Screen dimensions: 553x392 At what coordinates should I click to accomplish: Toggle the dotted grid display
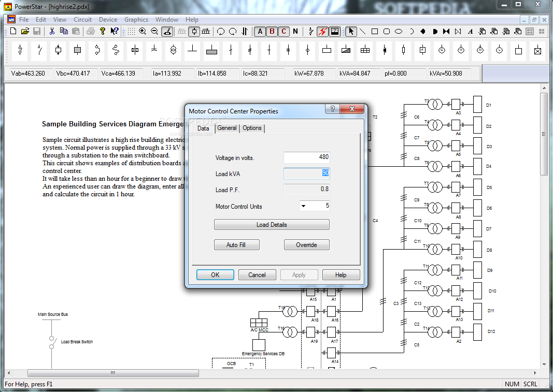[x=131, y=32]
